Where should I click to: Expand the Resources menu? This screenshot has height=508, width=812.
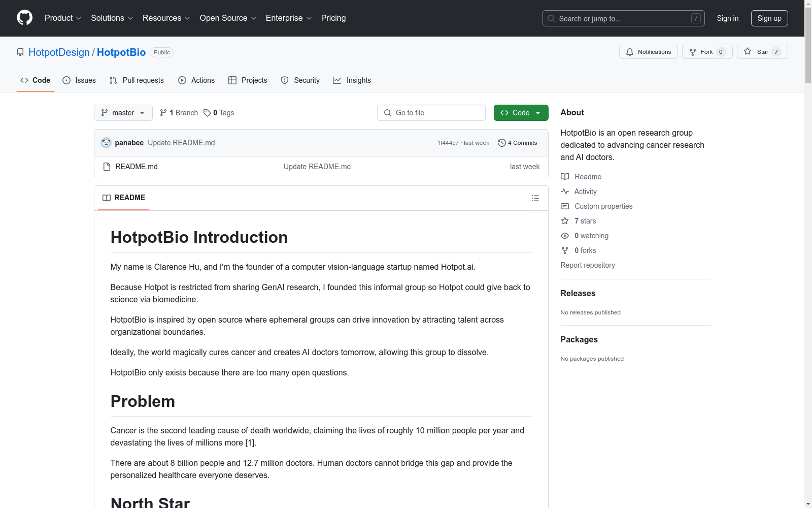[x=166, y=18]
